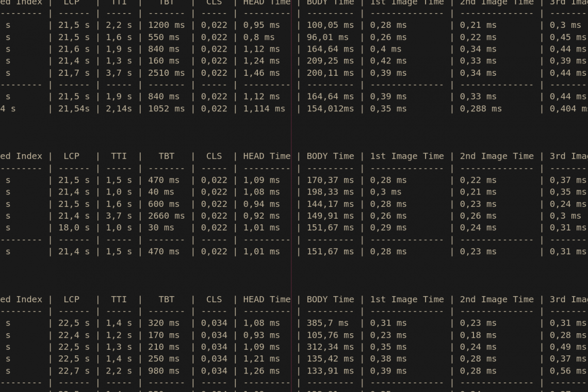Select the 209,25 ms BODY Time entry
588x392 pixels.
pos(330,61)
